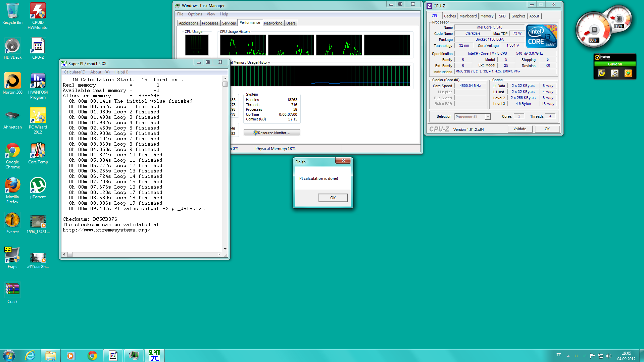Launch CPUID HWMonitor from the desktop

click(x=38, y=16)
